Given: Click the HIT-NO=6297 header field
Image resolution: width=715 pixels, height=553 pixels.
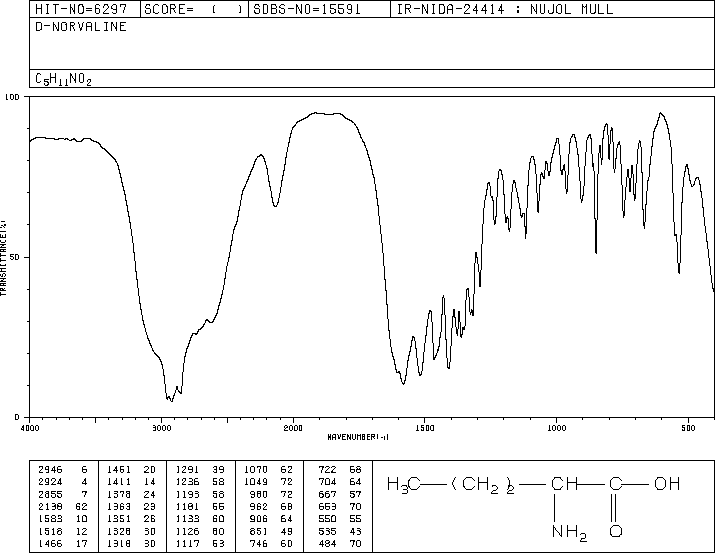Looking at the screenshot, I should point(85,9).
